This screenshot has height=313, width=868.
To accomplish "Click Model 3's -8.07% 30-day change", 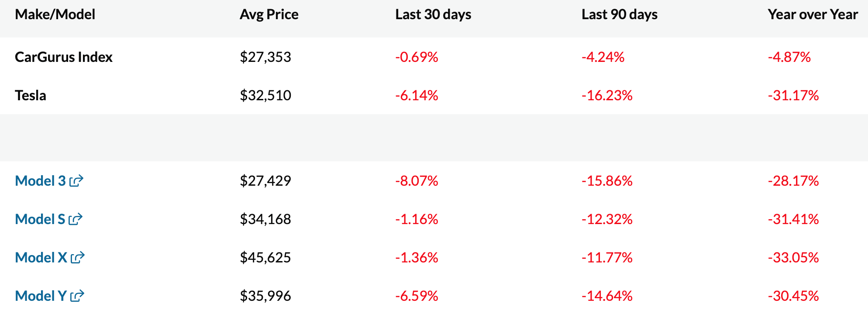I will [x=417, y=181].
